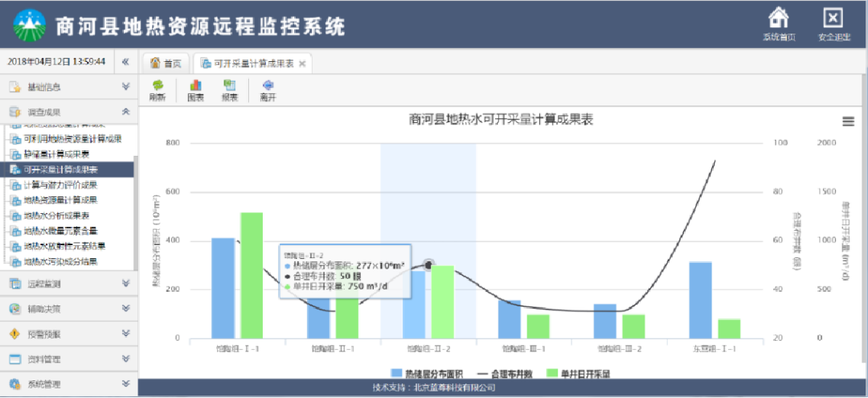
Task: Open 地热水分析成果表 in the tree
Action: 57,215
